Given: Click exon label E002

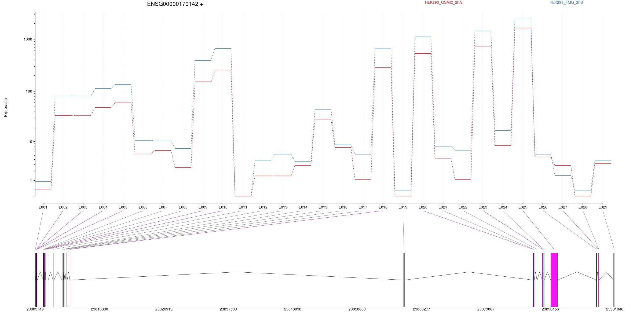Looking at the screenshot, I should 63,207.
